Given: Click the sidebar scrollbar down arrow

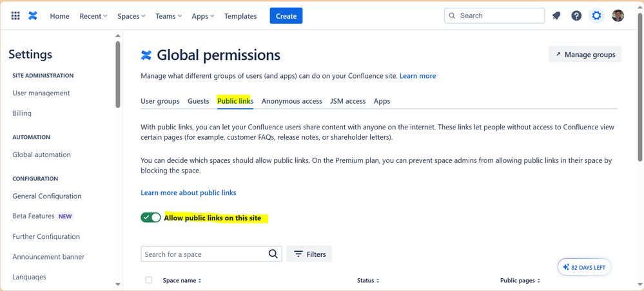Looking at the screenshot, I should coord(118,284).
